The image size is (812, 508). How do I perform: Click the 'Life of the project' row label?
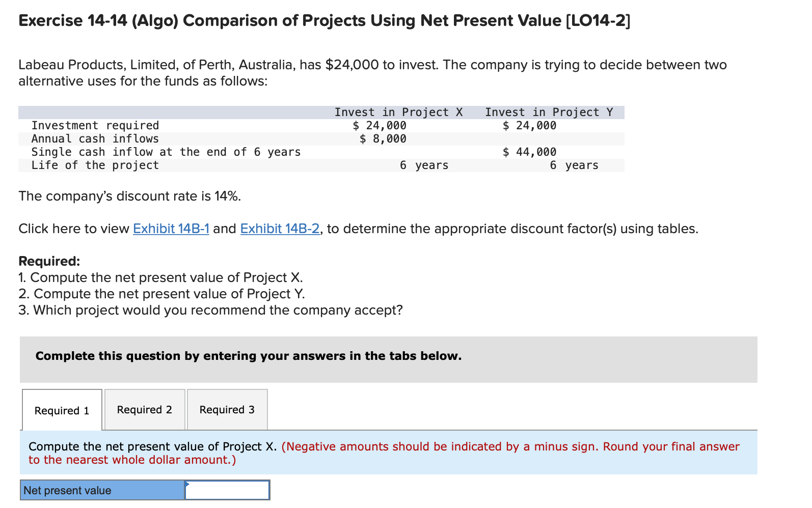95,165
